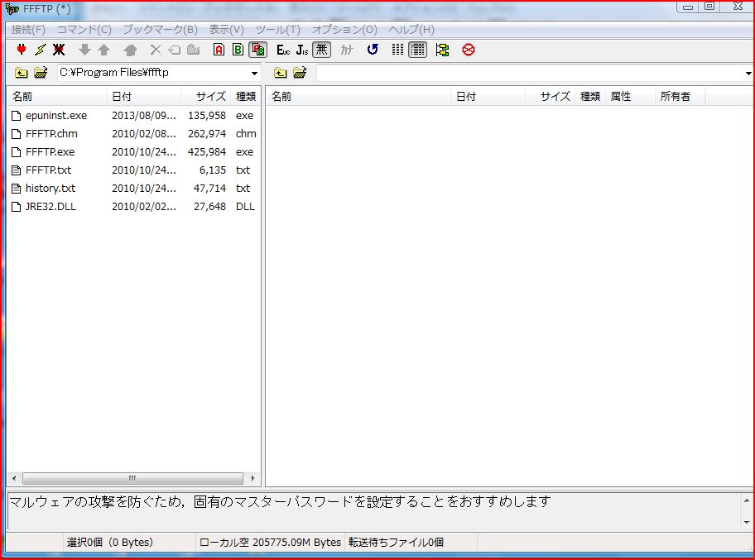Click log area scroll down arrow
The width and height of the screenshot is (755, 560).
point(747,522)
